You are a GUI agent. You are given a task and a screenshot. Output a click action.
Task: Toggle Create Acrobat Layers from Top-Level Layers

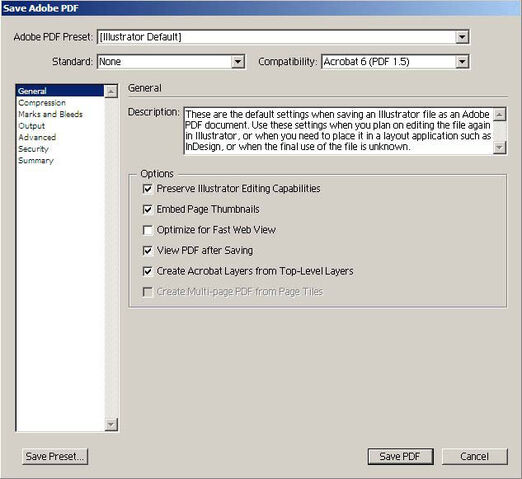coord(147,271)
